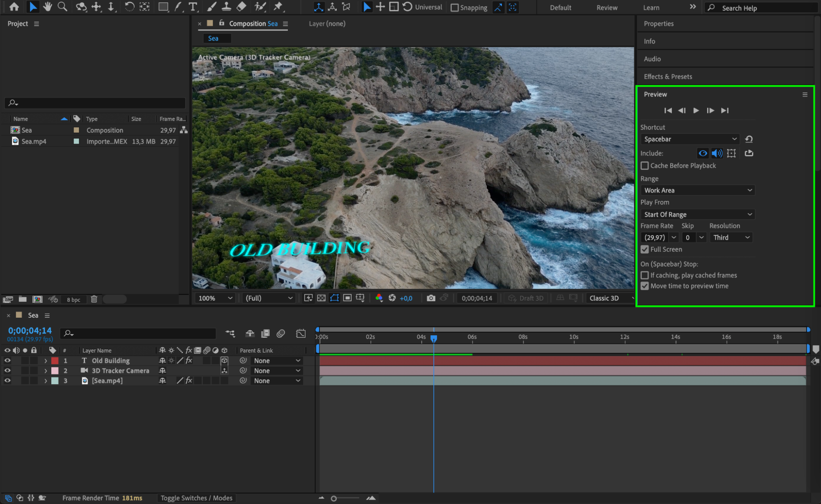
Task: Choose the Pen tool
Action: coord(178,7)
